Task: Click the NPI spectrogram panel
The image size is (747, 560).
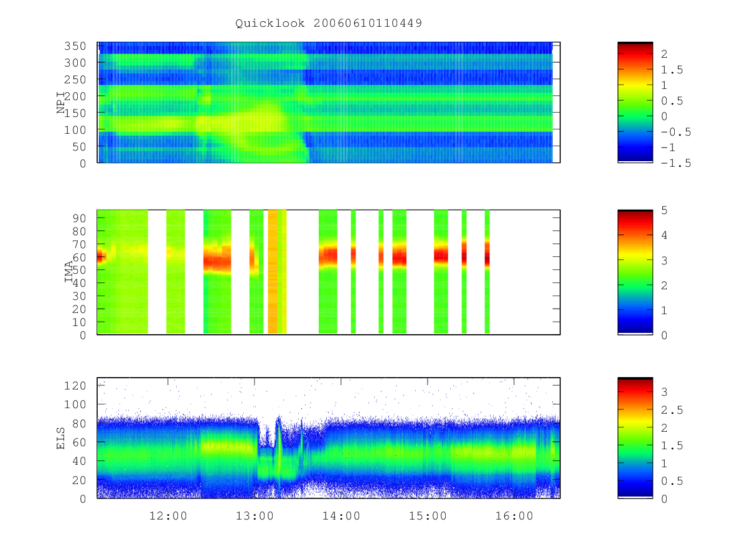Action: (329, 102)
